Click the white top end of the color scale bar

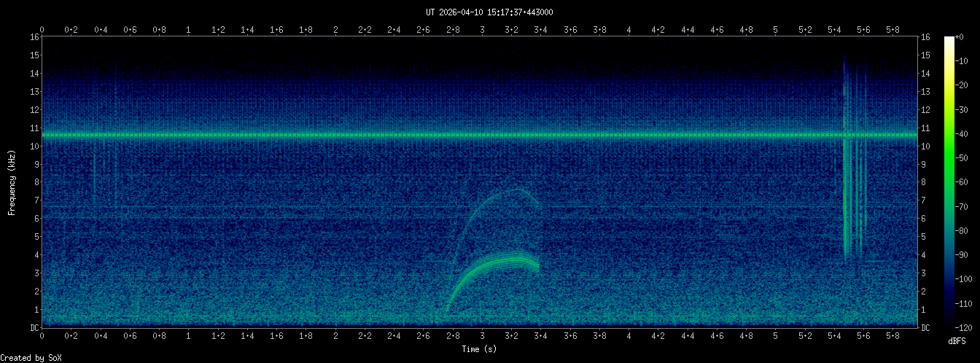[x=949, y=41]
